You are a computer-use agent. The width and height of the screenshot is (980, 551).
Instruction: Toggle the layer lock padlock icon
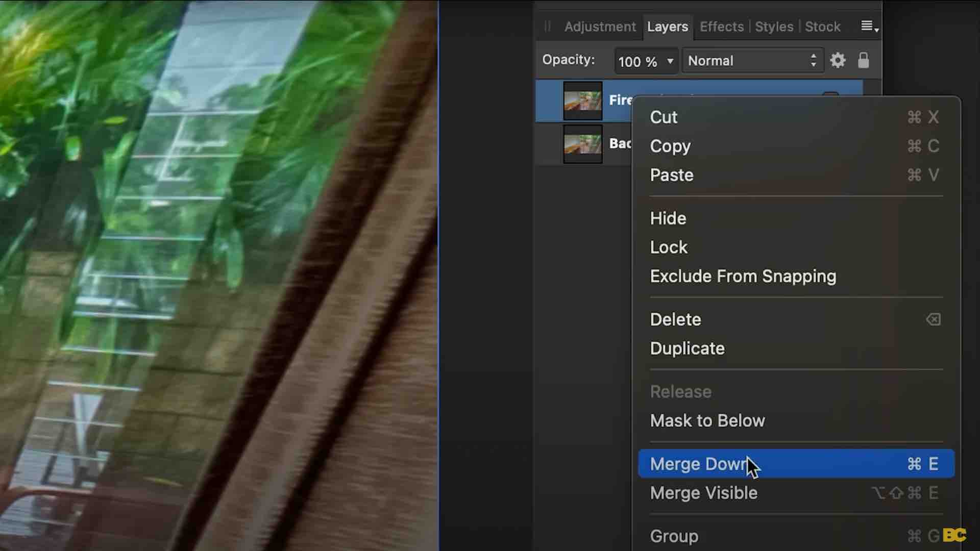click(863, 60)
